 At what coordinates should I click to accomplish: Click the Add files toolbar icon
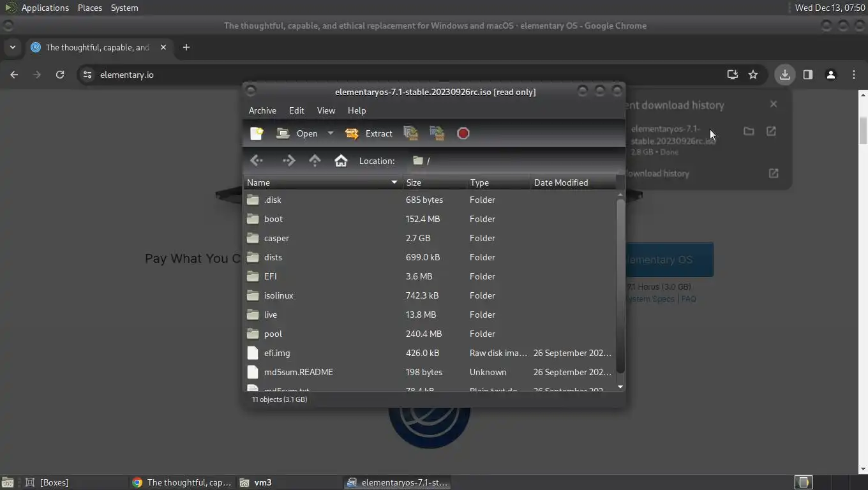tap(411, 133)
